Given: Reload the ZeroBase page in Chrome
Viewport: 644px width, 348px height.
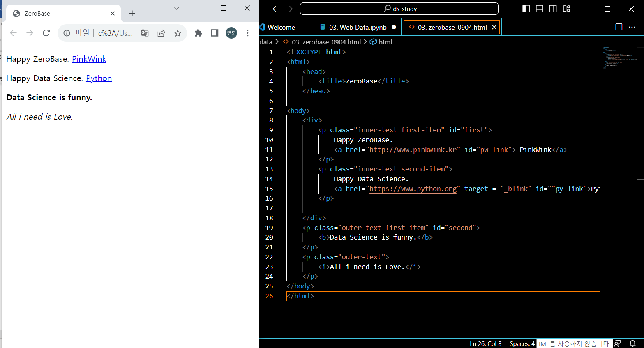Looking at the screenshot, I should (46, 33).
